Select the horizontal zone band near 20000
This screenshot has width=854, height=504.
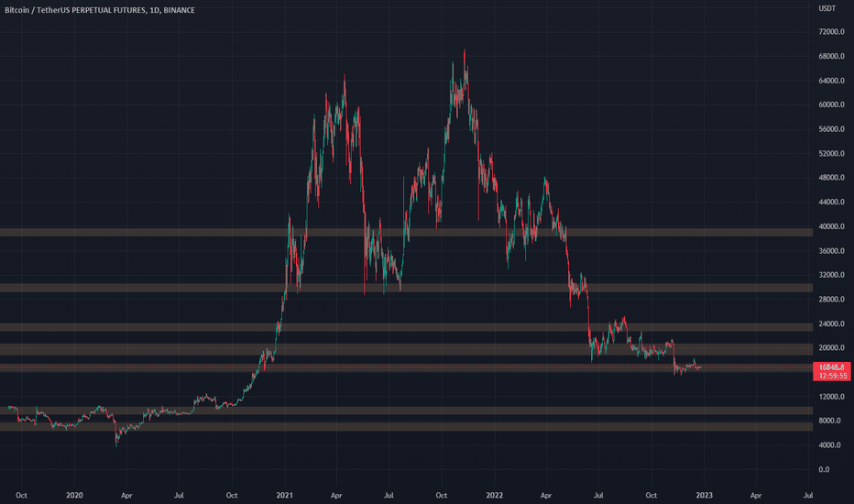click(406, 349)
